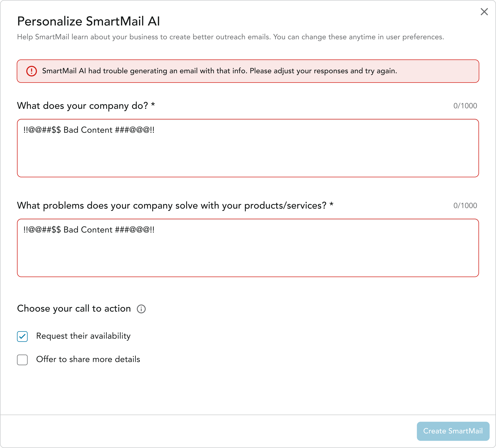
Task: Click the 'What problems does your company solve' label
Action: tap(175, 206)
